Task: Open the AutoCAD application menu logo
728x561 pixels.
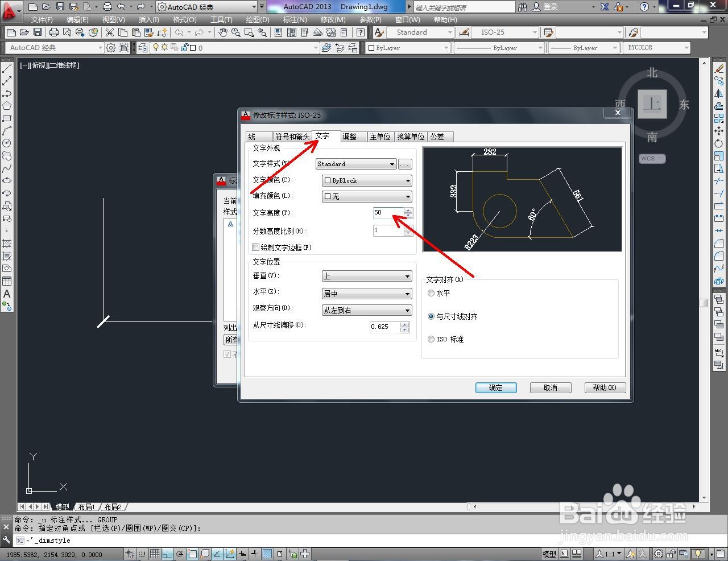Action: 10,10
